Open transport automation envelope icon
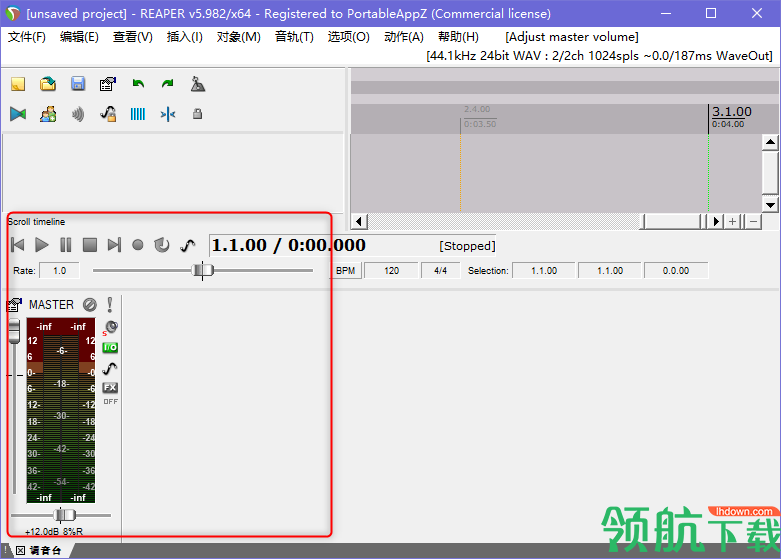This screenshot has width=781, height=559. [187, 245]
